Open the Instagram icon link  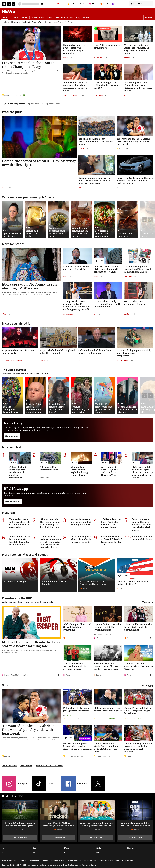[x=9, y=783]
